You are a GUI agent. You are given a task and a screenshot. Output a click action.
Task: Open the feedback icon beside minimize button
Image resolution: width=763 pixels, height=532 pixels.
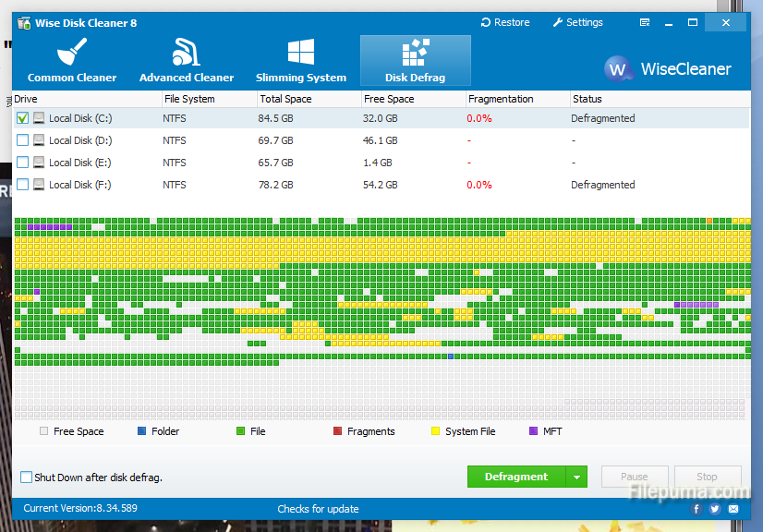(x=644, y=22)
